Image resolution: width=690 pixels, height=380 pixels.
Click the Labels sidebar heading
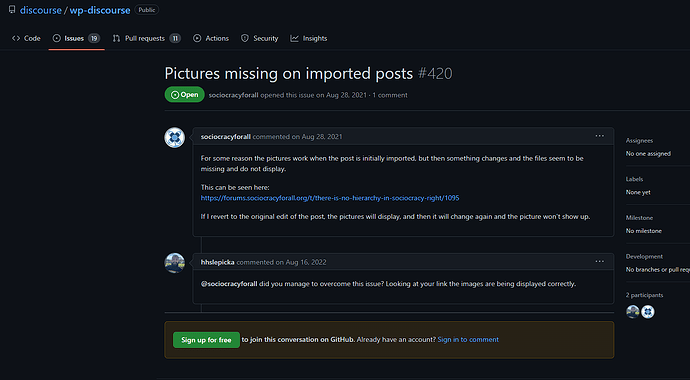635,179
